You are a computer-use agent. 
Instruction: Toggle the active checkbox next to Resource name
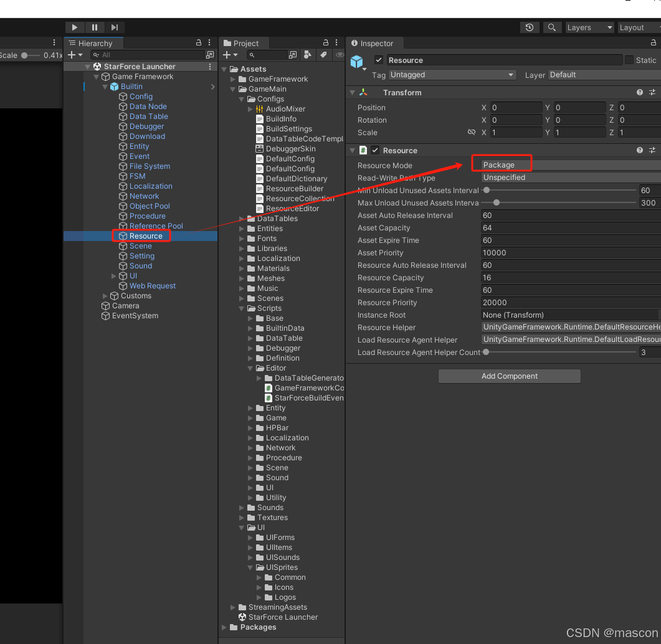[x=378, y=60]
